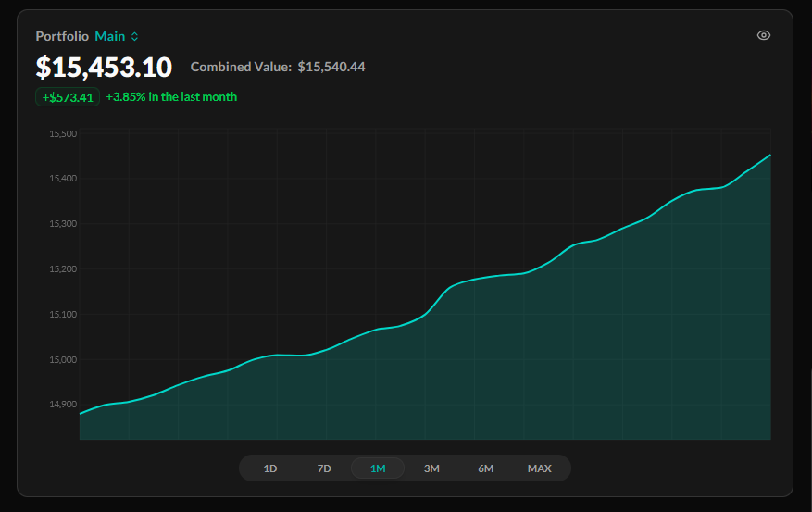Click the 15,500 y-axis label
The height and width of the screenshot is (512, 812).
point(63,134)
